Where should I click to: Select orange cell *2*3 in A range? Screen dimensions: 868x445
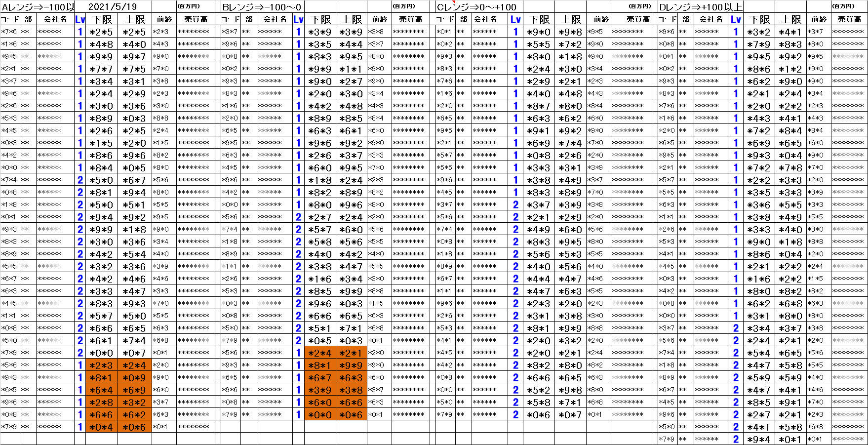click(x=101, y=365)
